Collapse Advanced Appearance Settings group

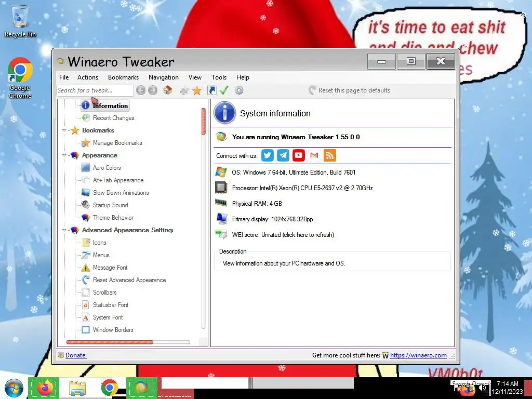coord(64,230)
